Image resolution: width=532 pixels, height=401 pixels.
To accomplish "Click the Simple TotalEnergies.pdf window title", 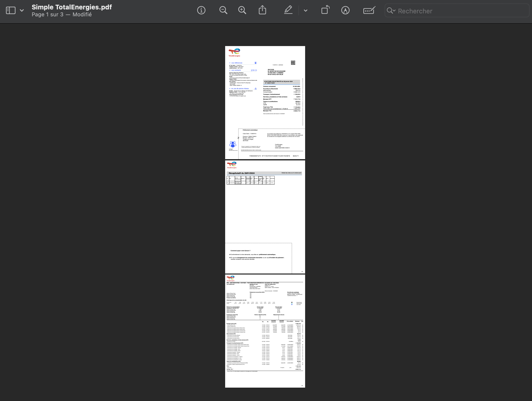I will (72, 7).
